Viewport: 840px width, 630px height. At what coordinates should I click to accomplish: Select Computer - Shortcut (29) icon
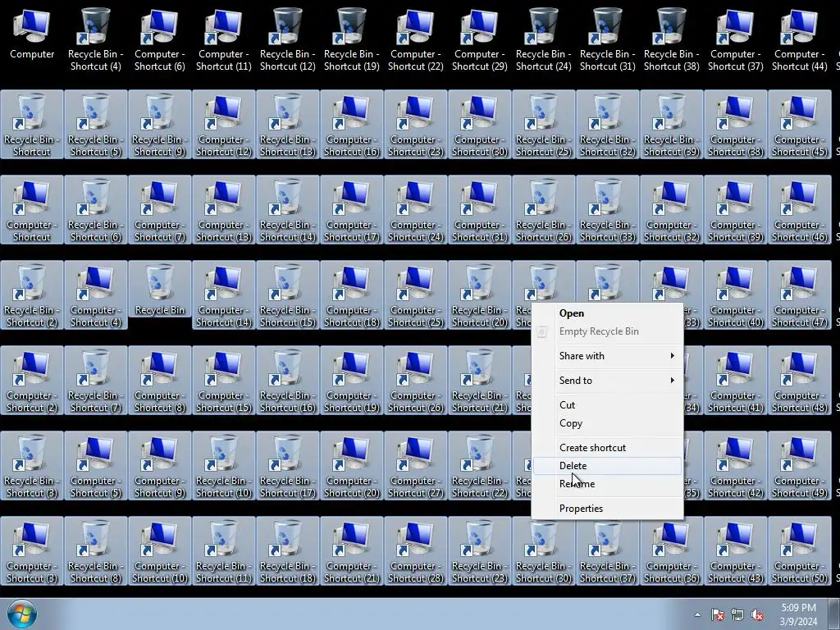coord(479,39)
